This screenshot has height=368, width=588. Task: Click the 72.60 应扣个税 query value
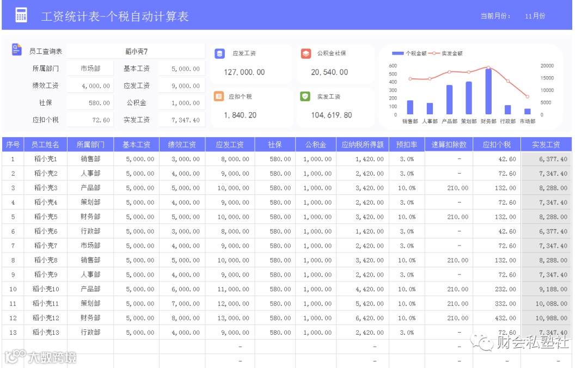(x=90, y=120)
